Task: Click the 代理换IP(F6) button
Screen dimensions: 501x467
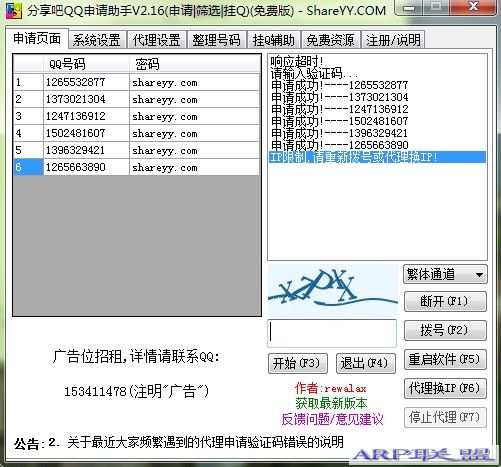Action: [x=445, y=388]
